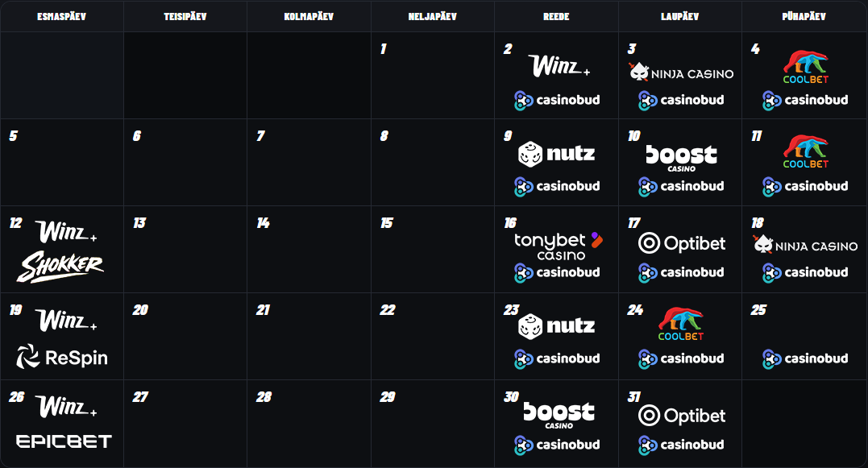Image resolution: width=868 pixels, height=468 pixels.
Task: Click the ReSpin logo on day 19
Action: pyautogui.click(x=62, y=357)
